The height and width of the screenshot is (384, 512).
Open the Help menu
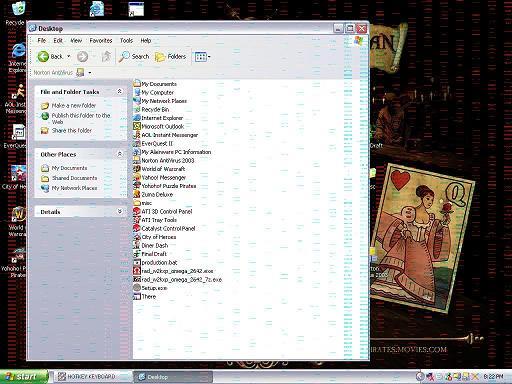click(x=146, y=40)
